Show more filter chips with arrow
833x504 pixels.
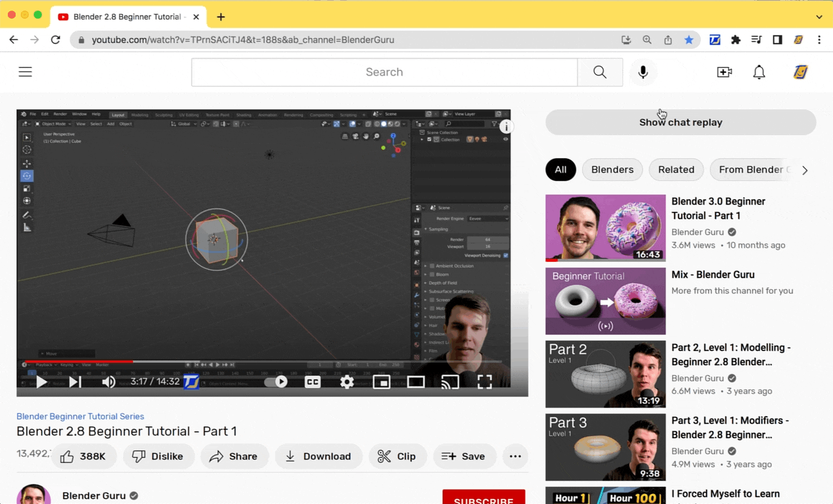(x=805, y=170)
